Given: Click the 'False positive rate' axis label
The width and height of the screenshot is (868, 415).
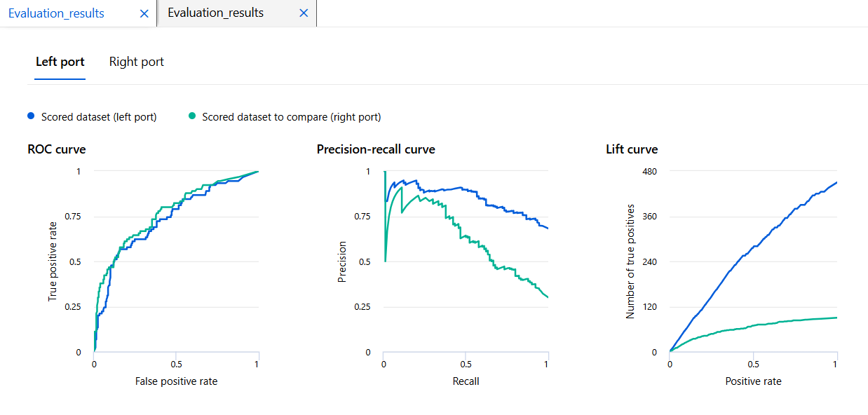Looking at the screenshot, I should [176, 381].
